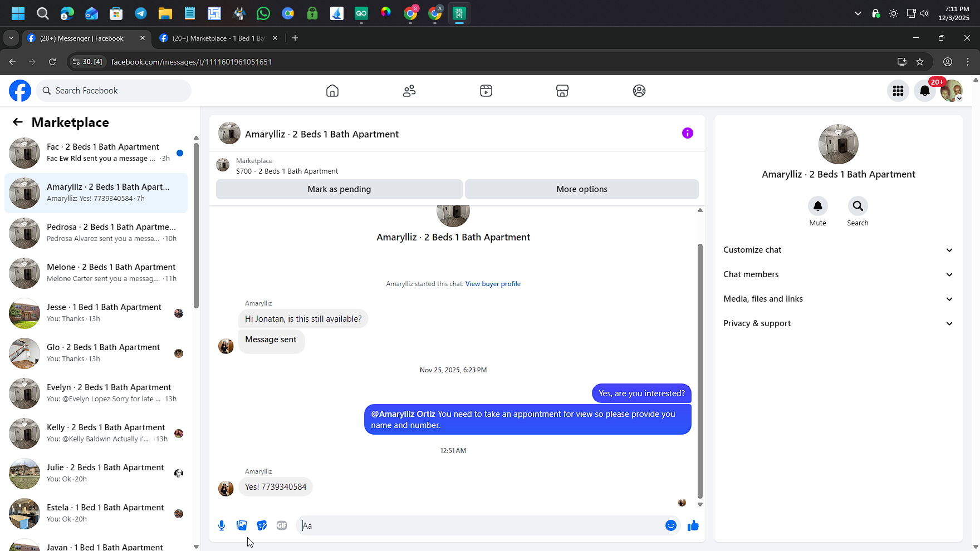Click the browser address bar URL

coord(192,62)
